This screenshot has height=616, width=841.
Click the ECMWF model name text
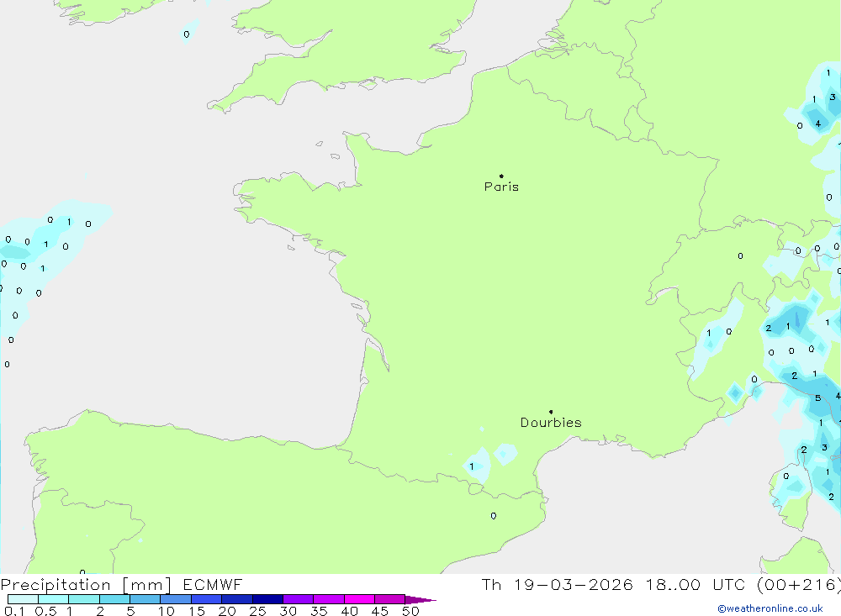coord(213,584)
